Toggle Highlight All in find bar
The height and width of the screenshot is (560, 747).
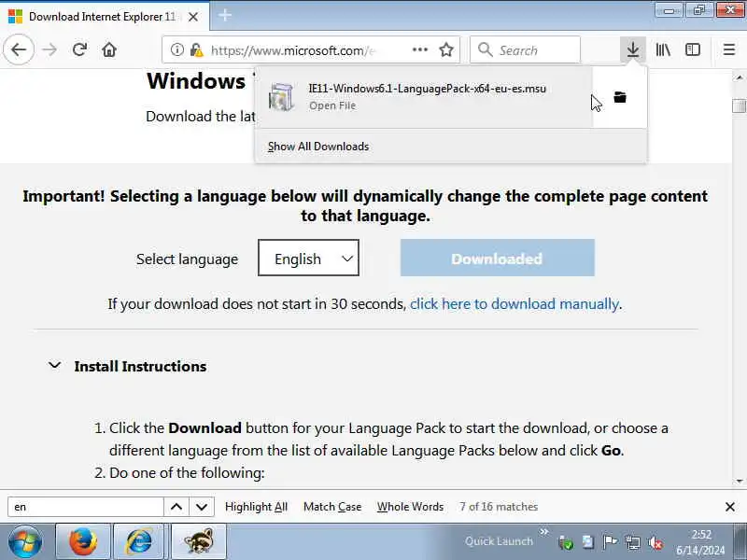(x=256, y=507)
